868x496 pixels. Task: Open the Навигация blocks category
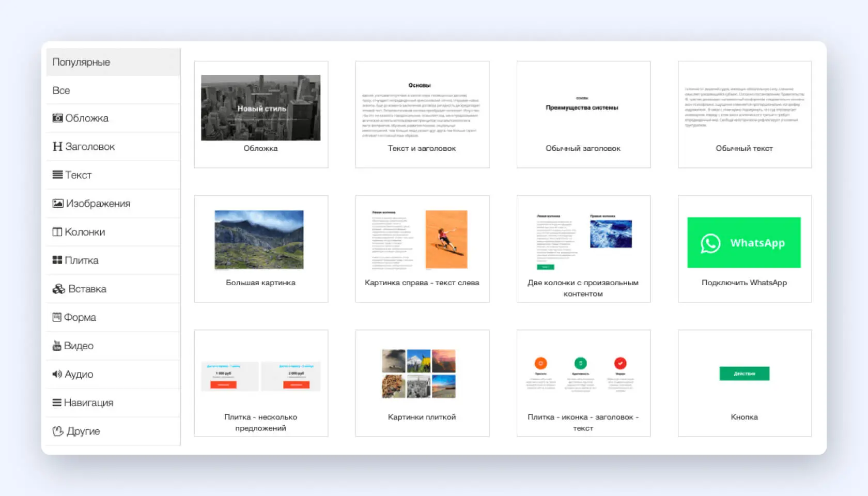click(88, 402)
